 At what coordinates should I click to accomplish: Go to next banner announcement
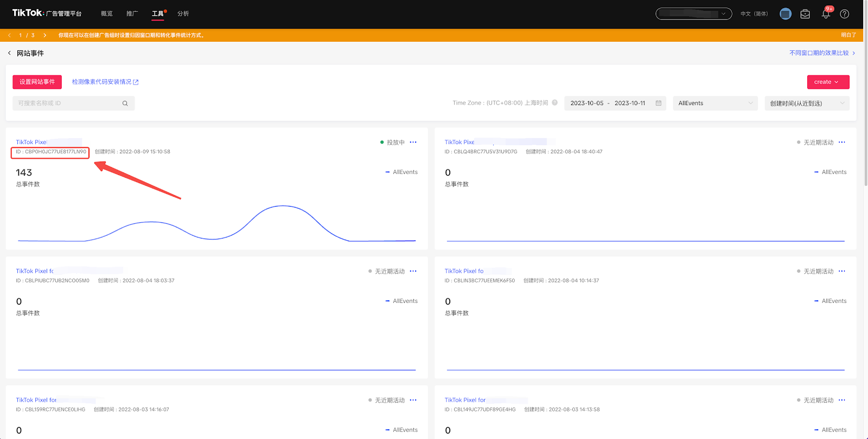pos(44,35)
